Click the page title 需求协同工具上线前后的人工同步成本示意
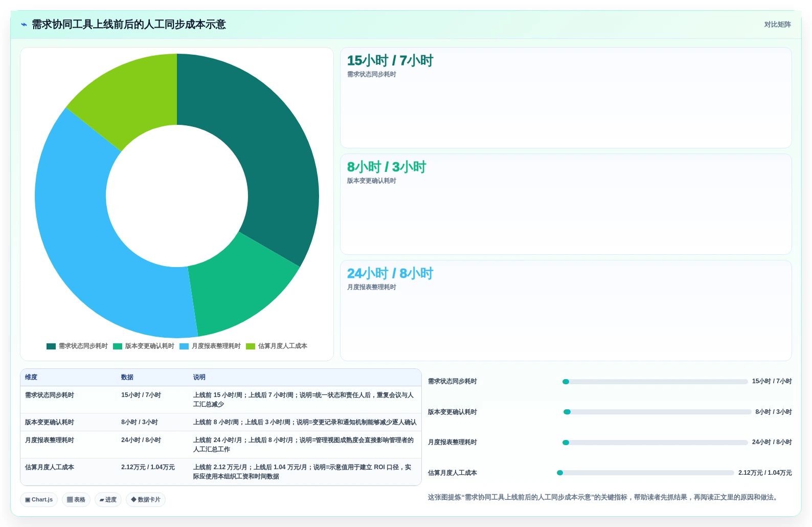812x527 pixels. 129,25
